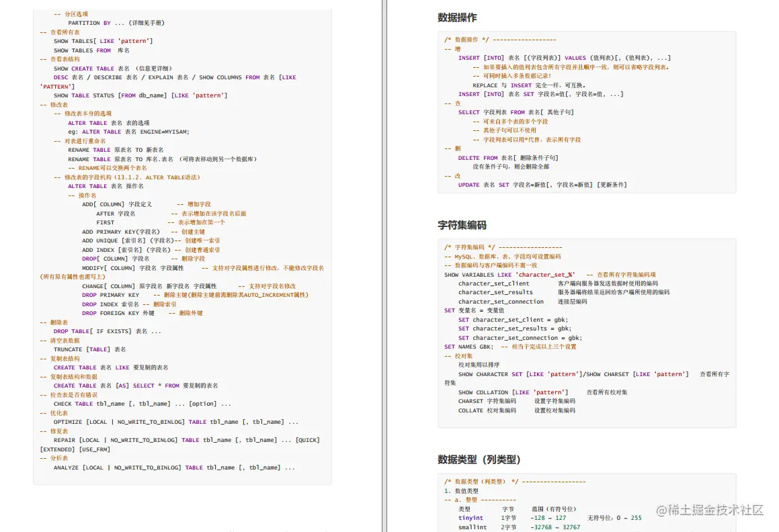Click the range "-128 ~ 127"

[548, 518]
